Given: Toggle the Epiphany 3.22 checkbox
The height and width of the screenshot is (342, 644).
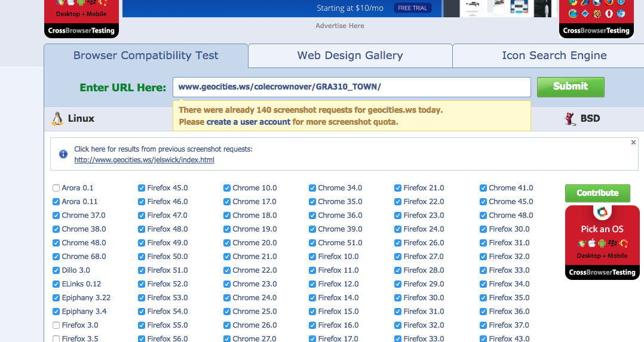Looking at the screenshot, I should tap(56, 298).
